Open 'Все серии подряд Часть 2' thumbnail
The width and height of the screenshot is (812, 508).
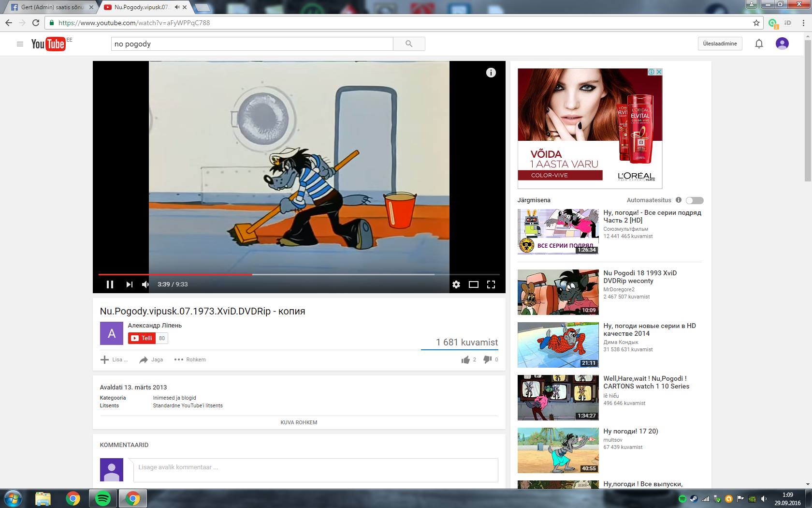(558, 232)
